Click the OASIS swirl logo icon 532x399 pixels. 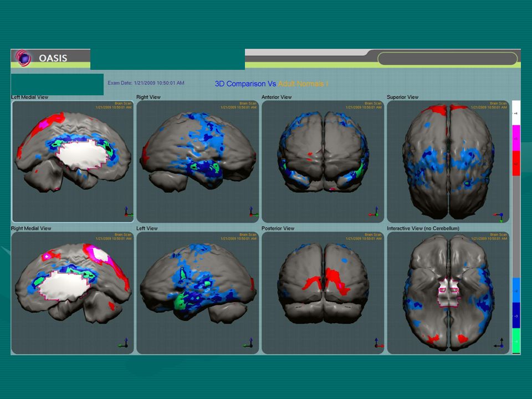(x=23, y=58)
